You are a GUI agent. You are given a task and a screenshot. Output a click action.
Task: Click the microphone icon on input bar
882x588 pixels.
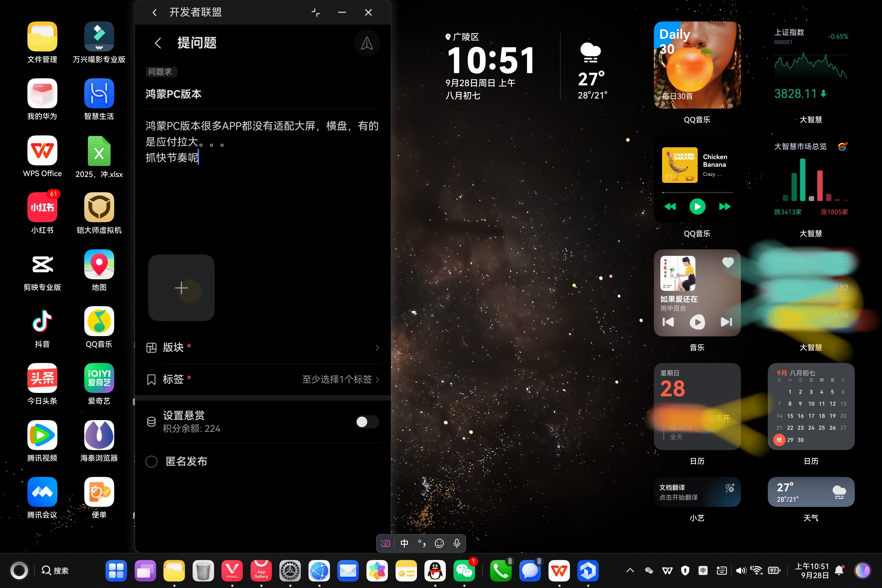click(x=456, y=543)
